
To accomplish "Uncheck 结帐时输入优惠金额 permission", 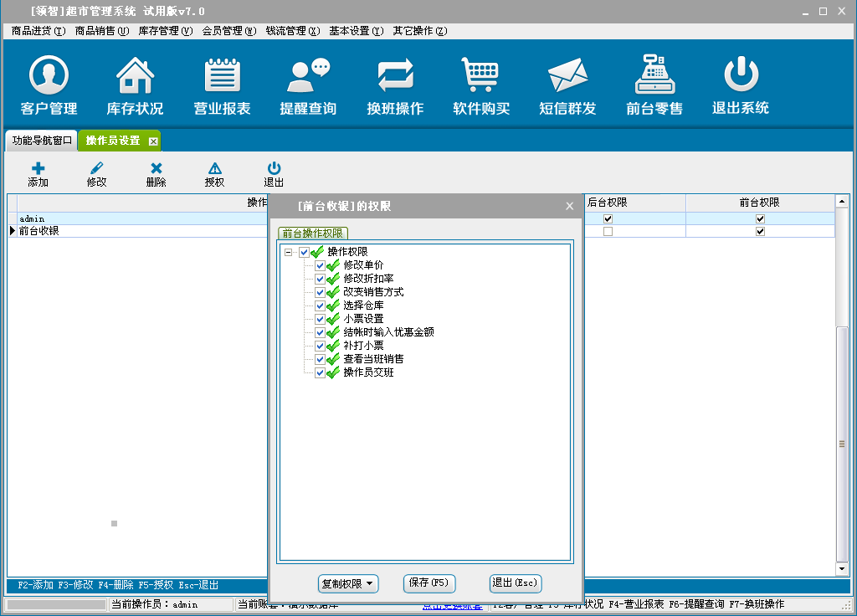I will (321, 332).
